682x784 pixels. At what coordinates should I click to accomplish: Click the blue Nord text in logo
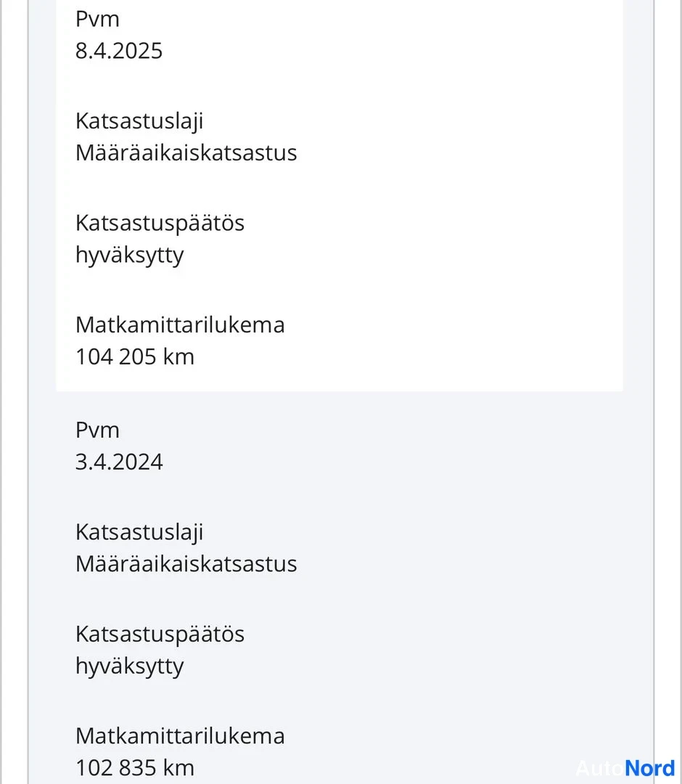coord(650,767)
